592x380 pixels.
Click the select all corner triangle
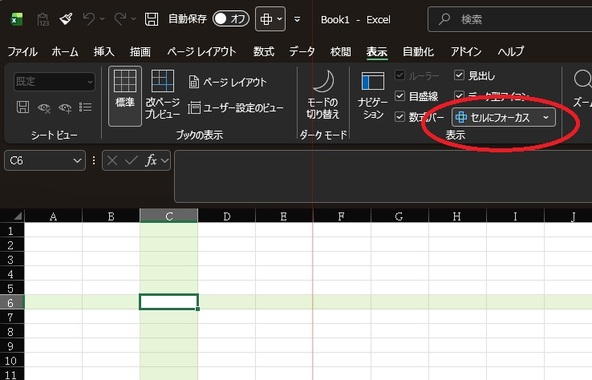[18, 216]
